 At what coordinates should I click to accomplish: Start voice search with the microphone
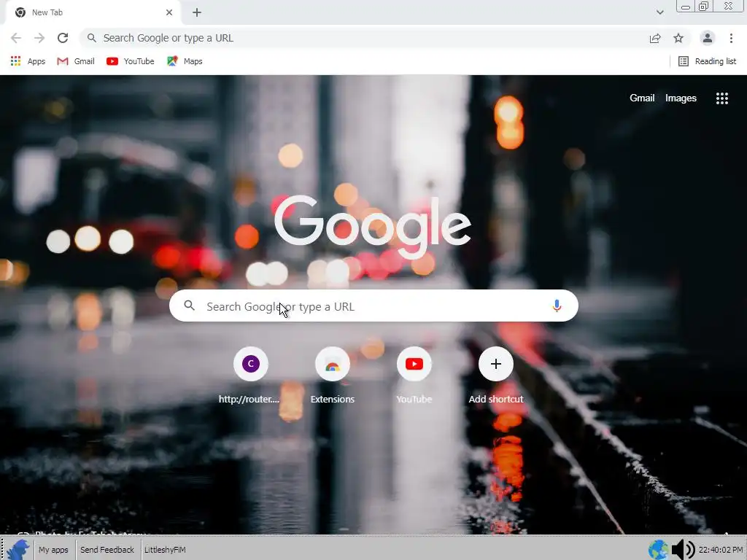[x=557, y=306]
